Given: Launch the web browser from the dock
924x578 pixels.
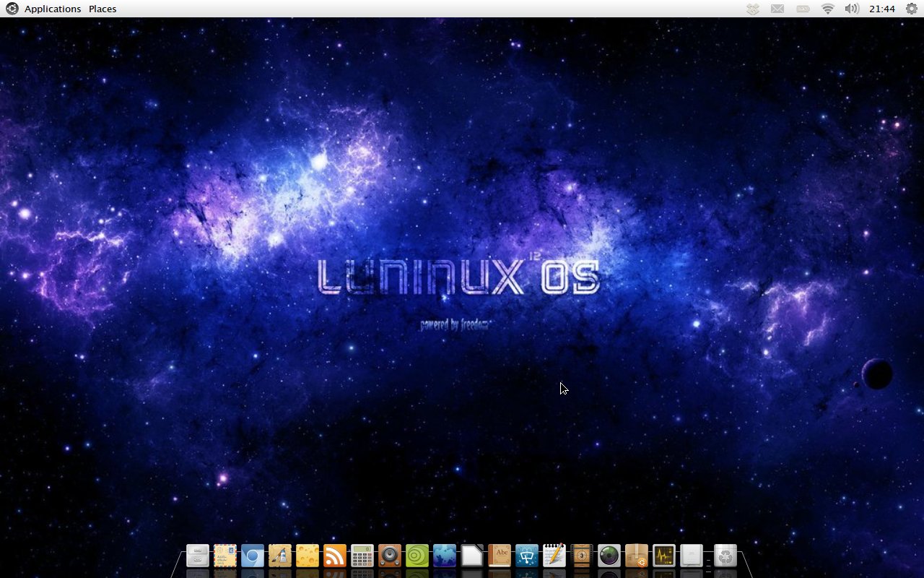Looking at the screenshot, I should (x=251, y=556).
